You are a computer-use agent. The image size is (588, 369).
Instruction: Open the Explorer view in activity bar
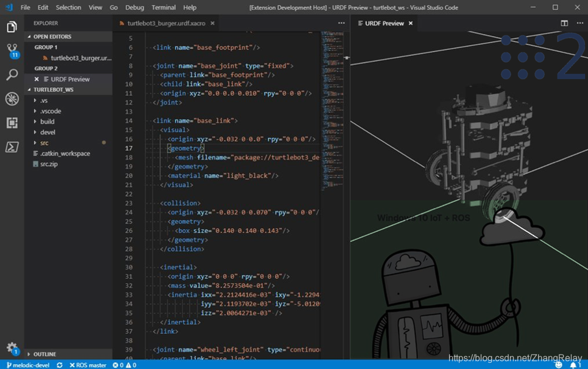tap(12, 27)
